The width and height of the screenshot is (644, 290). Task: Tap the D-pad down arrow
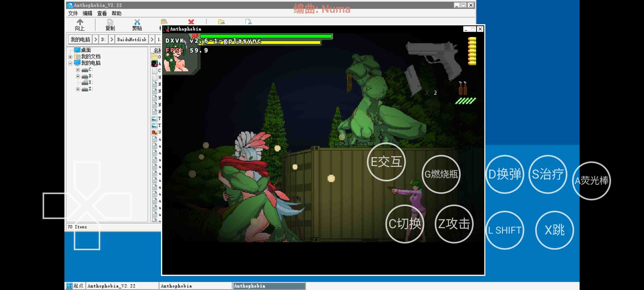[87, 231]
